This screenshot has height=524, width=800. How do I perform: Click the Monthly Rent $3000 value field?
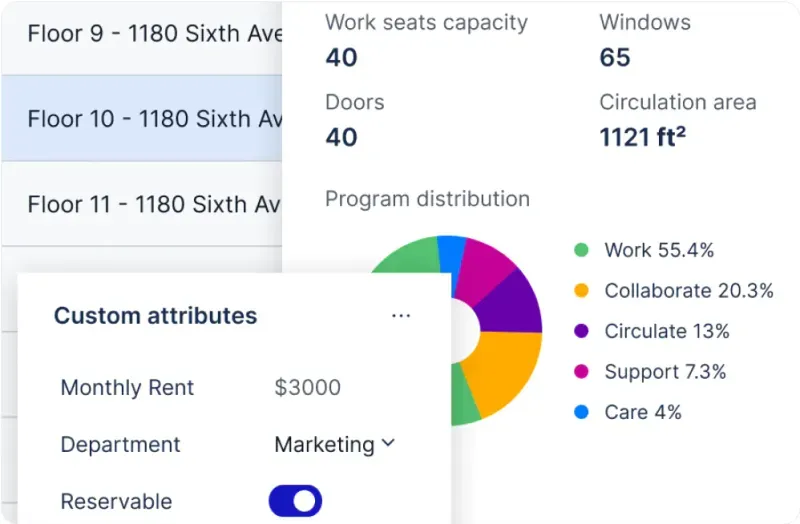pos(308,388)
